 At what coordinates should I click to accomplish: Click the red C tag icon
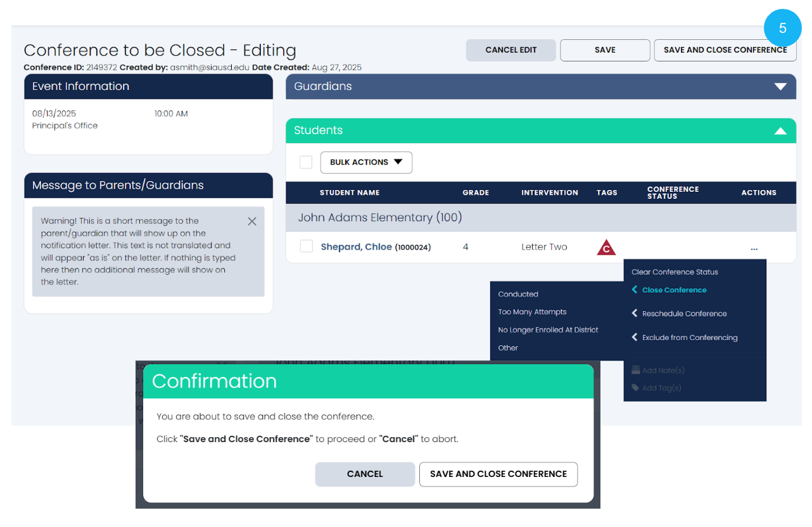click(x=606, y=248)
